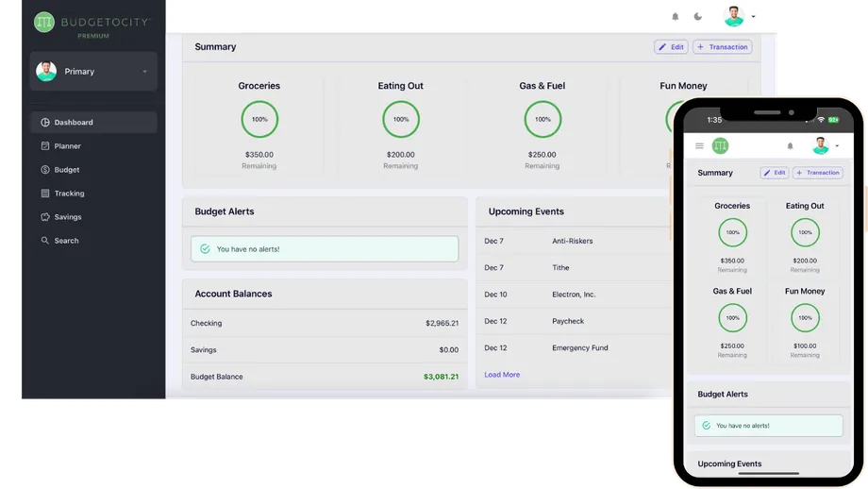Open the Planner sidebar item
The image size is (868, 489).
click(x=67, y=146)
